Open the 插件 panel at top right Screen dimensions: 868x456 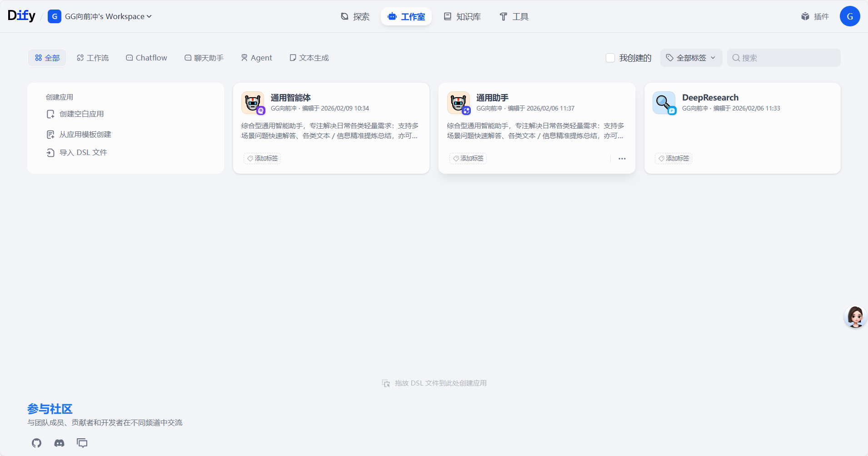click(815, 16)
